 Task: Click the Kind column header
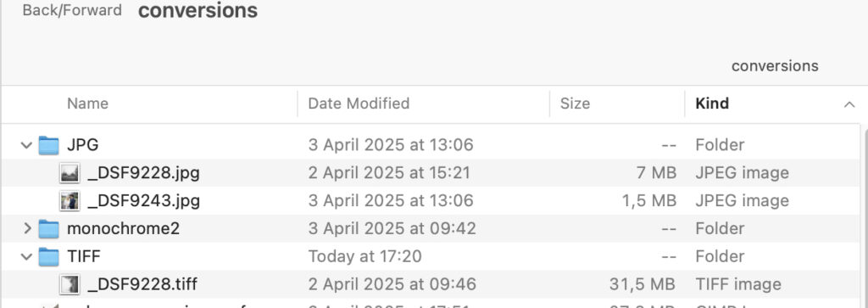(x=712, y=104)
